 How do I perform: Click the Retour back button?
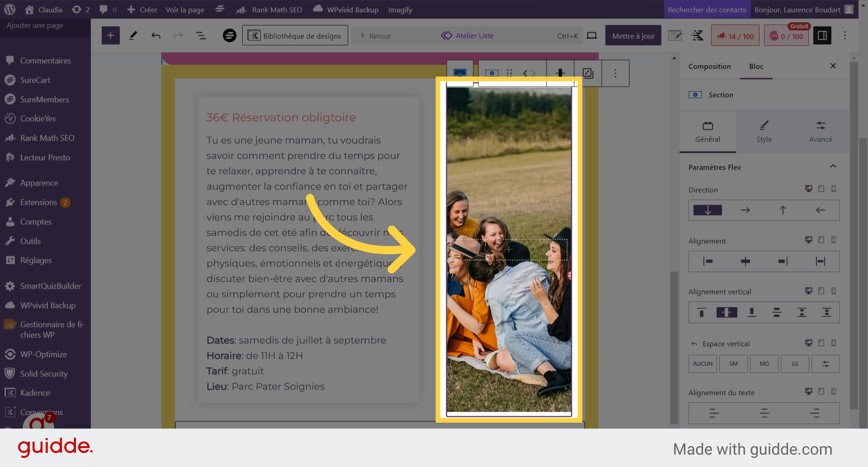[x=376, y=36]
